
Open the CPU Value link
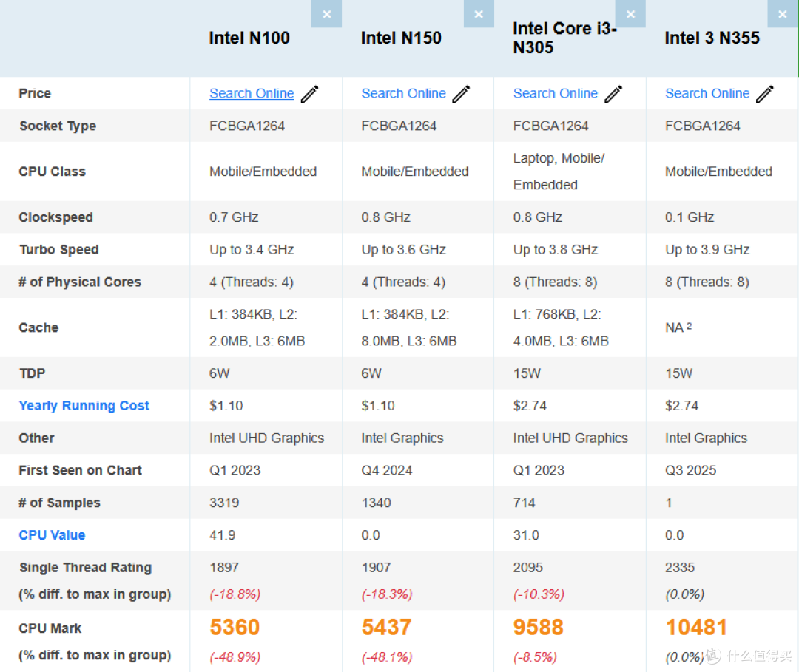[x=52, y=535]
